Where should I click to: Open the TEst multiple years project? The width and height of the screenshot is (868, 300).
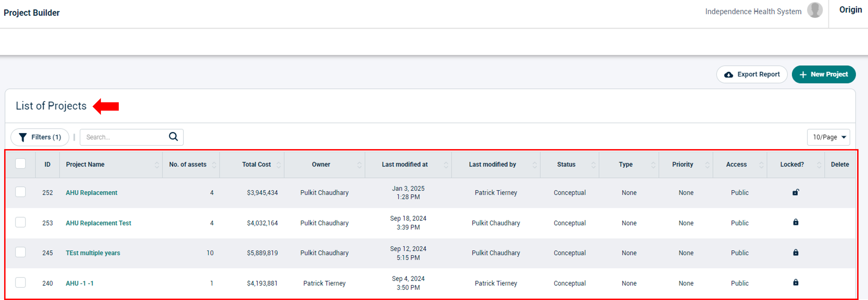point(93,253)
